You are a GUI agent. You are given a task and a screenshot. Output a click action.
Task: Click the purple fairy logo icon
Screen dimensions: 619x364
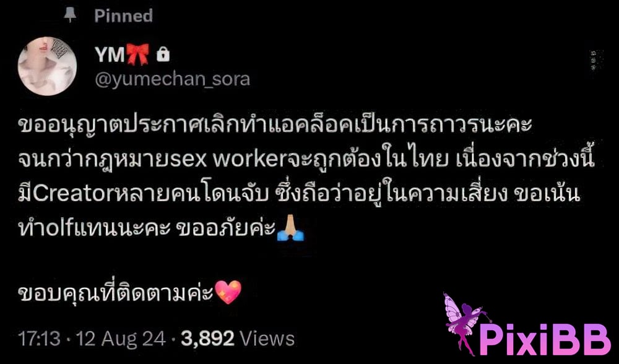tap(466, 323)
